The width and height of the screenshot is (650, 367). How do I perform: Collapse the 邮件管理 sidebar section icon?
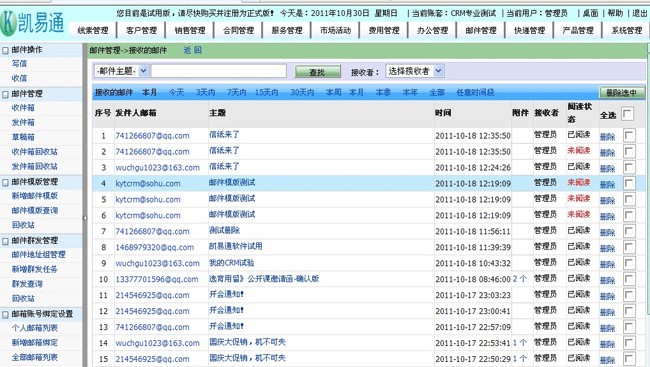5,94
